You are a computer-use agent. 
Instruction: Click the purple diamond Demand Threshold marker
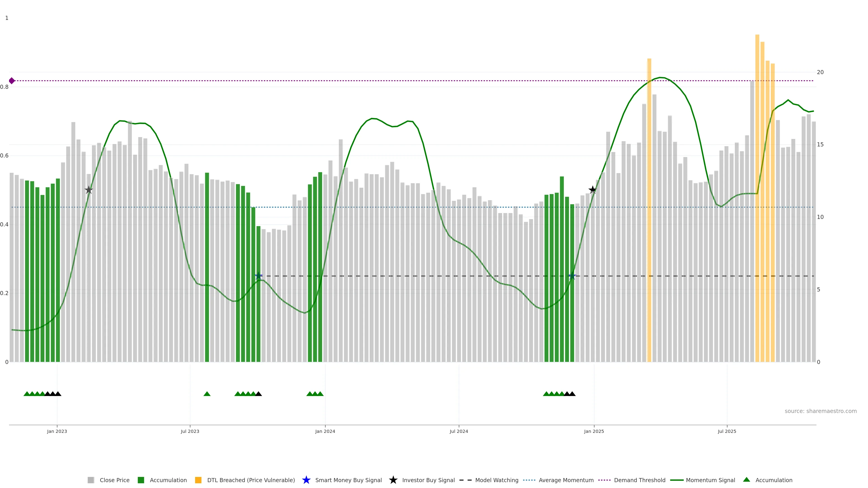point(12,81)
